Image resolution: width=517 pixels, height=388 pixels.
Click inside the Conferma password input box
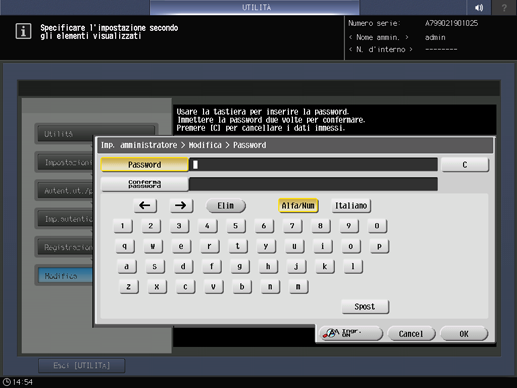point(313,184)
